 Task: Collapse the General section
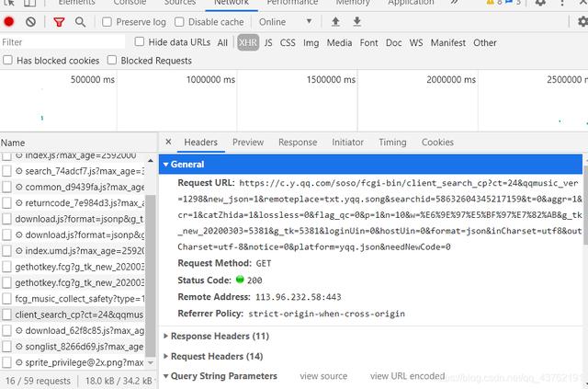(x=187, y=164)
